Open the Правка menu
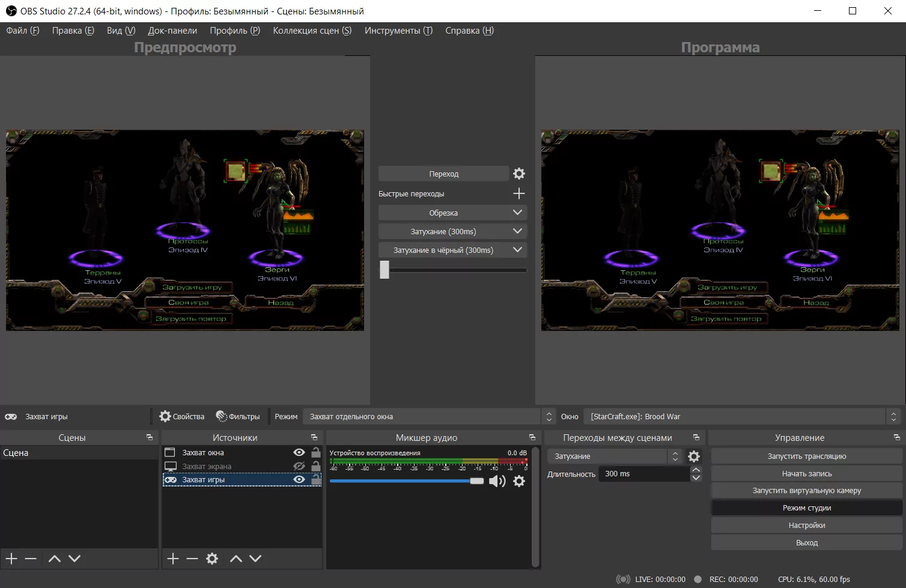Image resolution: width=906 pixels, height=588 pixels. [73, 31]
